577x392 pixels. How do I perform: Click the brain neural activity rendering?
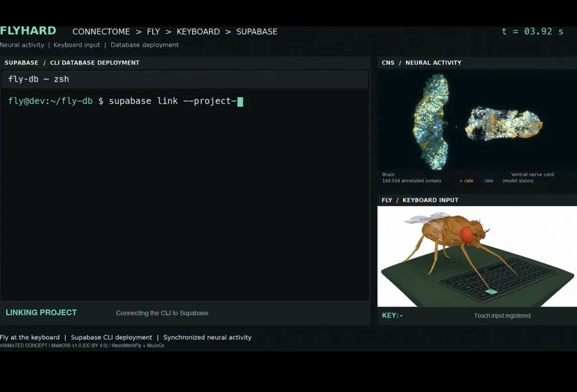tap(431, 121)
